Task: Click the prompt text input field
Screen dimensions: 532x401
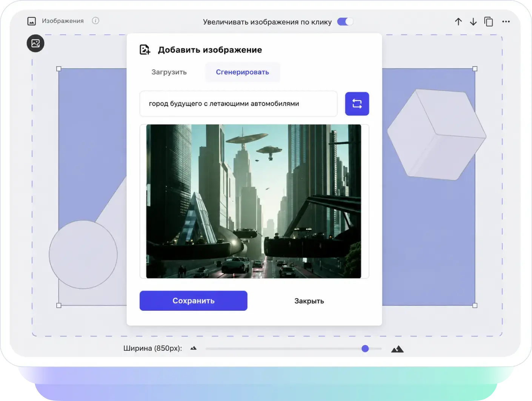Action: tap(238, 104)
